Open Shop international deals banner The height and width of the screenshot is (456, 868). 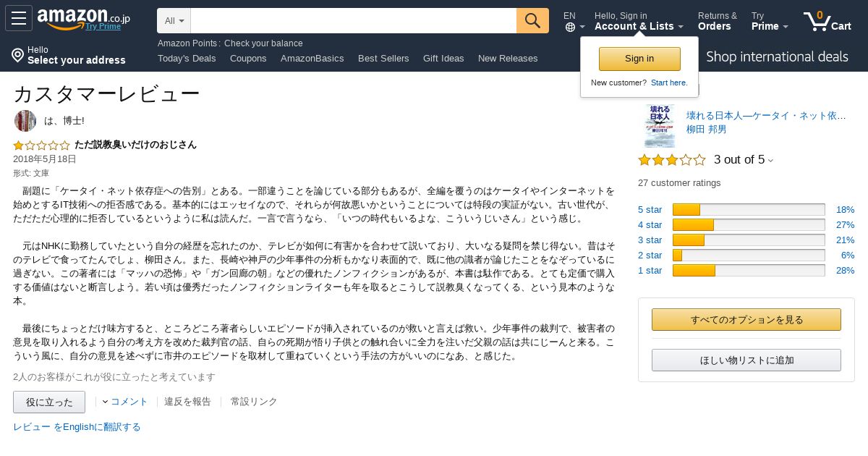777,56
